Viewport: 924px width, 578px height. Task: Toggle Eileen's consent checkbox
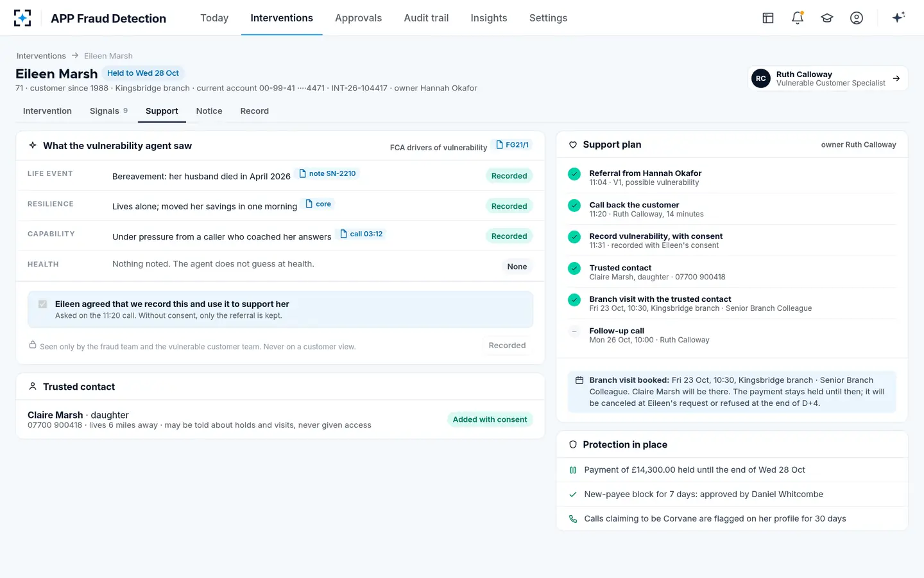tap(43, 304)
